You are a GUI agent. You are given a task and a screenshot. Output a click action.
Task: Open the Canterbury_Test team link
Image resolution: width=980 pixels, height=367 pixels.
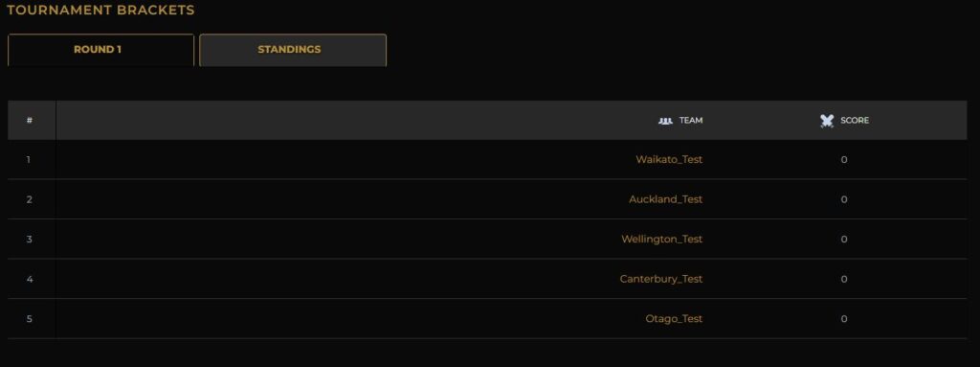[x=661, y=279]
